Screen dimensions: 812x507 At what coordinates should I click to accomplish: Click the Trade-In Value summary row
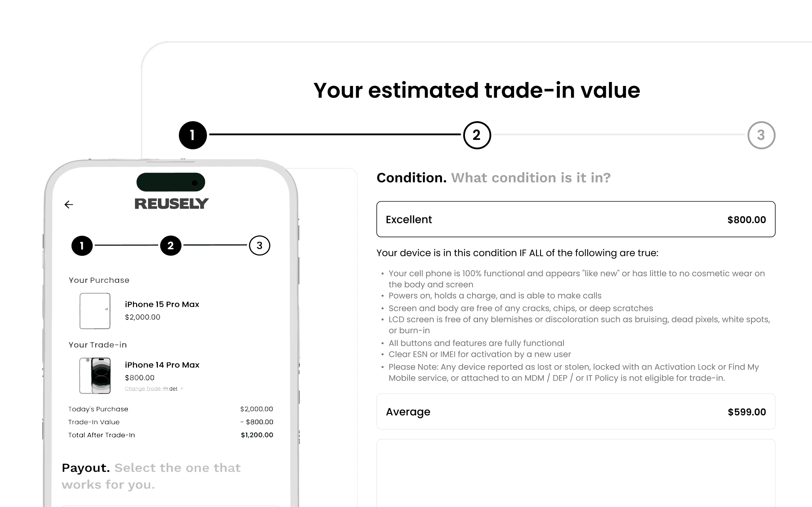click(x=170, y=422)
